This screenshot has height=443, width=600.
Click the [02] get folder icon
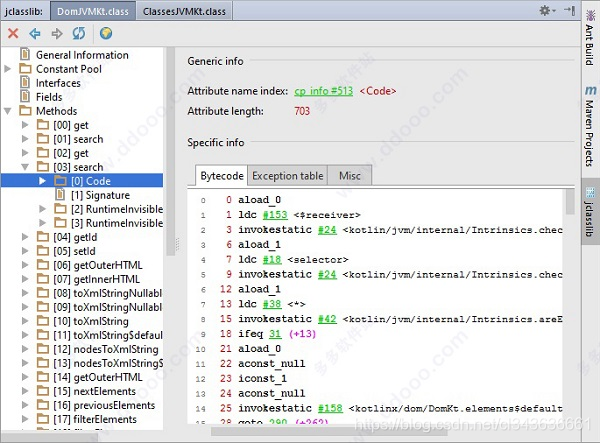coord(43,153)
